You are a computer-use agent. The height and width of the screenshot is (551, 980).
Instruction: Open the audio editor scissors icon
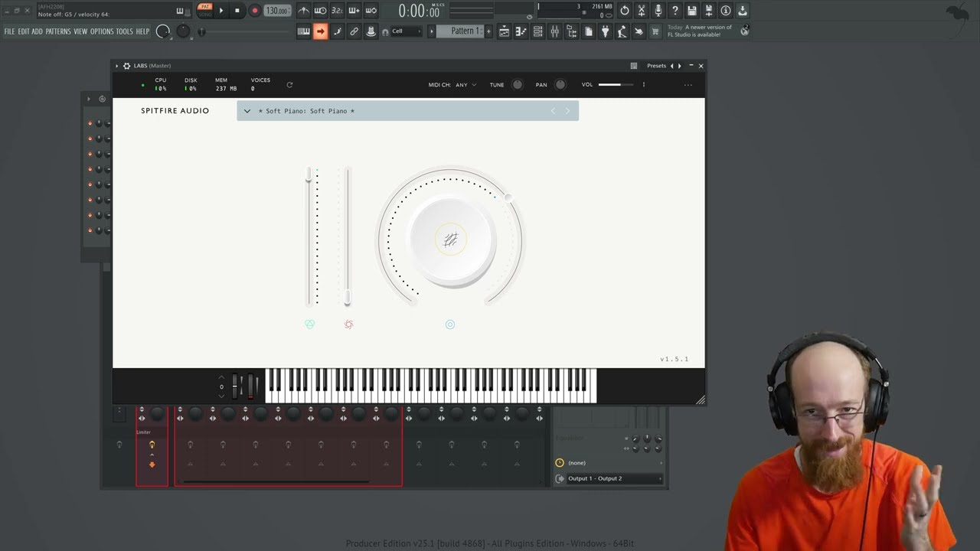coord(642,11)
